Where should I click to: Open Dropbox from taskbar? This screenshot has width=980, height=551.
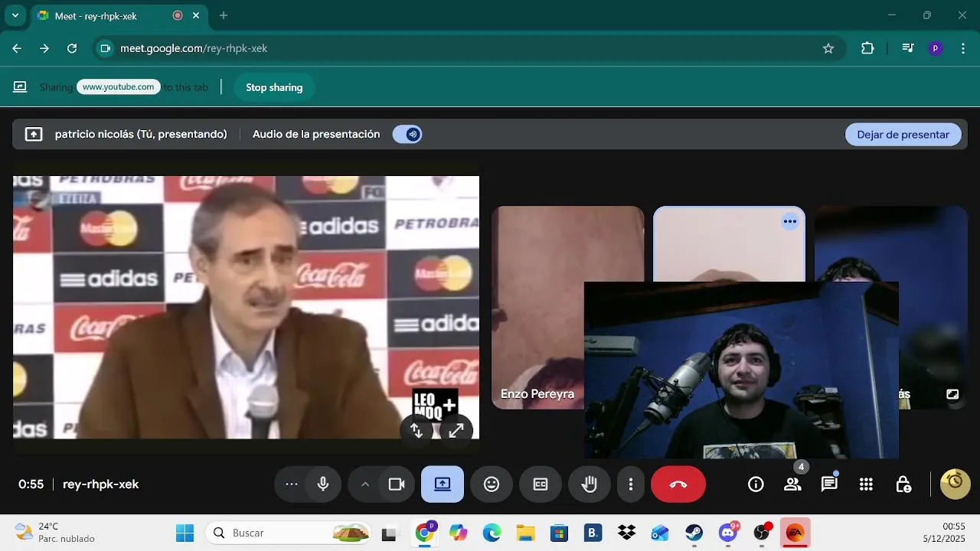tap(626, 533)
